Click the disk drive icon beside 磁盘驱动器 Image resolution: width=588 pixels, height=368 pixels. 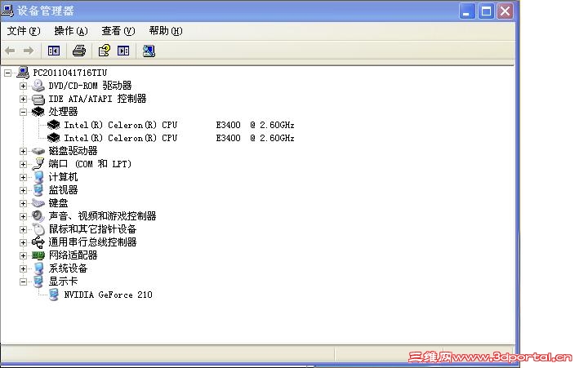coord(38,151)
